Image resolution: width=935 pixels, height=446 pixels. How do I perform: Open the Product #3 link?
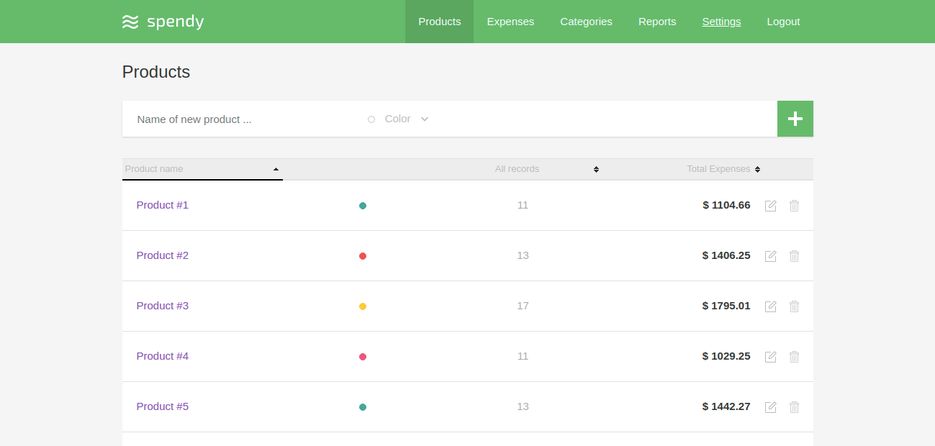pos(162,306)
